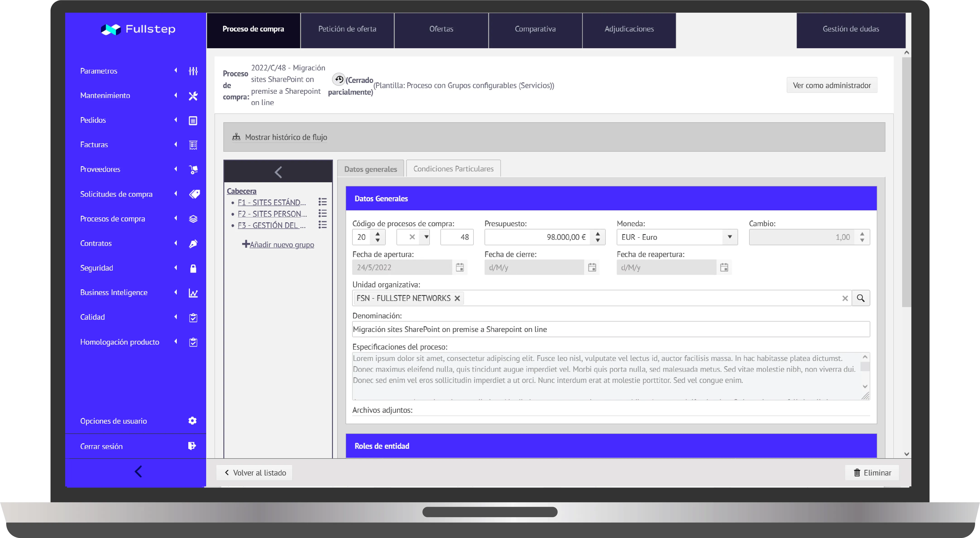
Task: Click the Cerrar sesión logout icon
Action: 192,446
